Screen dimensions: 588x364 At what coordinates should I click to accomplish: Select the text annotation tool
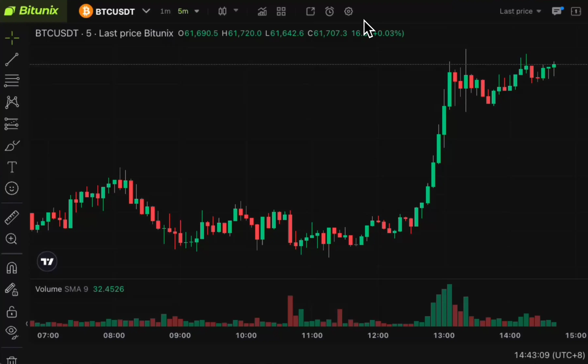(12, 167)
